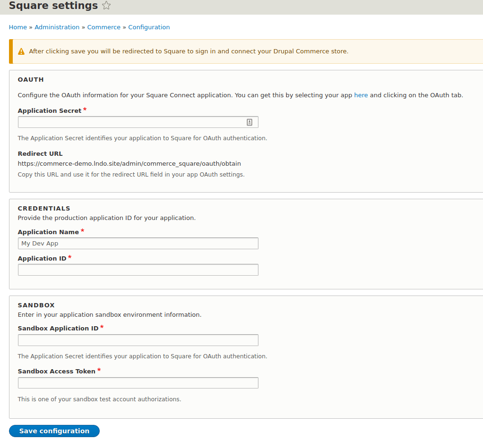Viewport: 483px width, 448px height.
Task: Click the CREDENTIALS section heading
Action: [x=43, y=208]
